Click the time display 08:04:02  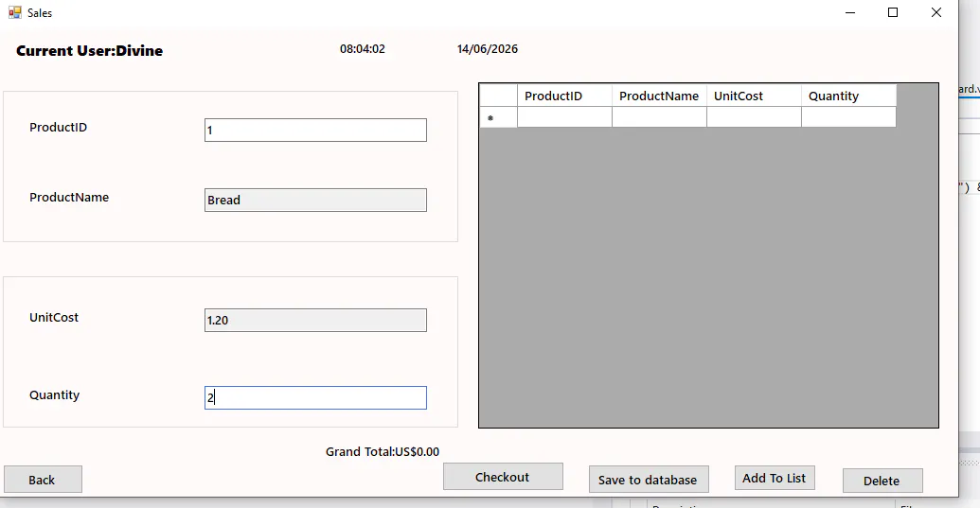pos(363,48)
